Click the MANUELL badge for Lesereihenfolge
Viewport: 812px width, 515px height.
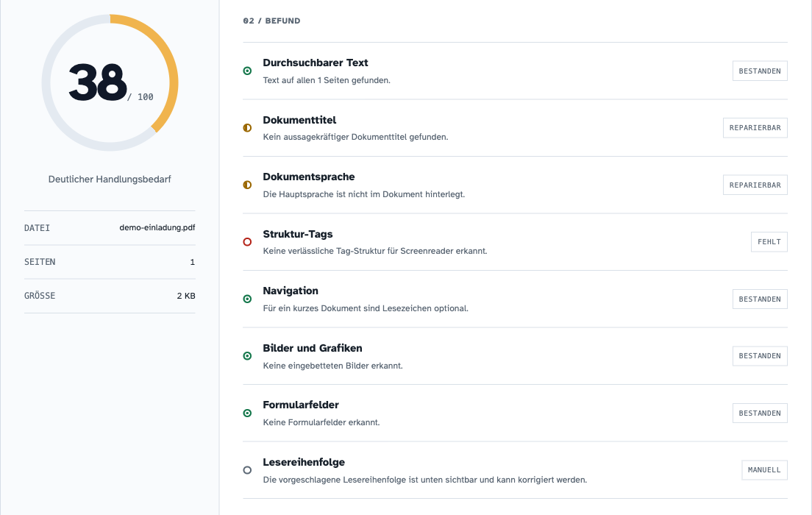coord(764,470)
